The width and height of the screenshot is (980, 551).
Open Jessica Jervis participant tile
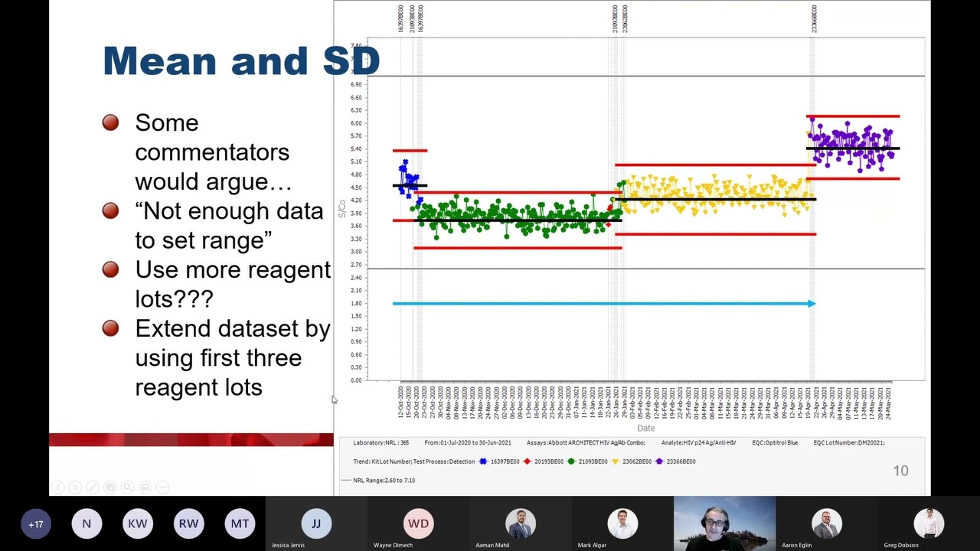(x=316, y=523)
